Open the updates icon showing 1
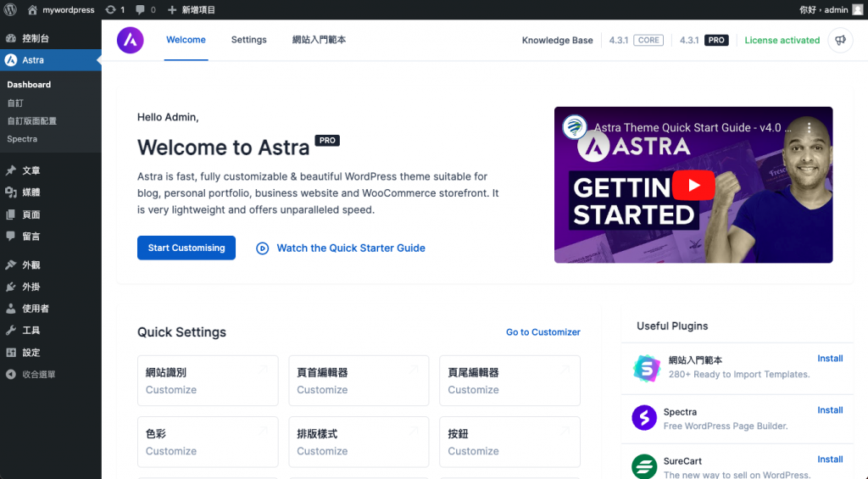The width and height of the screenshot is (868, 479). coord(111,9)
